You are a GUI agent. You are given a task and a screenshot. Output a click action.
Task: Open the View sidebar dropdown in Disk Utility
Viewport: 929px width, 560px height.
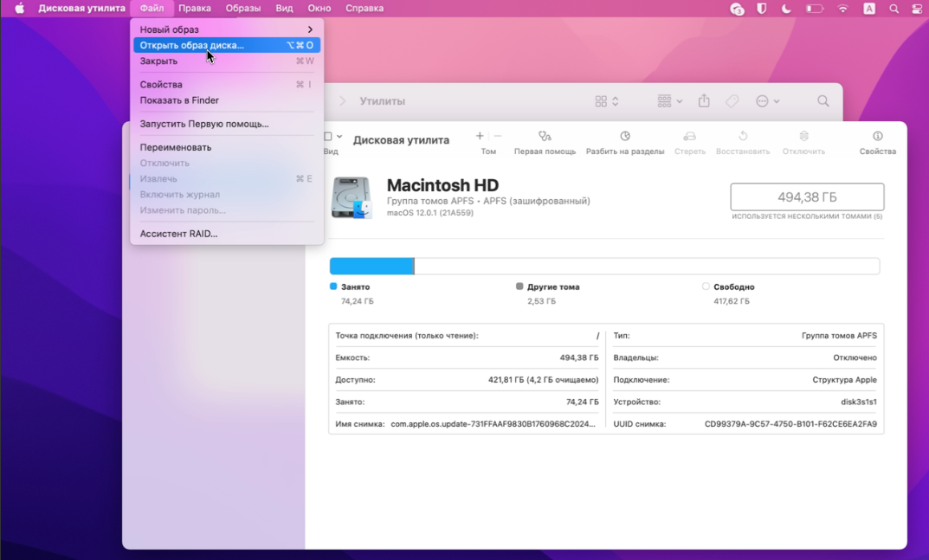point(333,136)
